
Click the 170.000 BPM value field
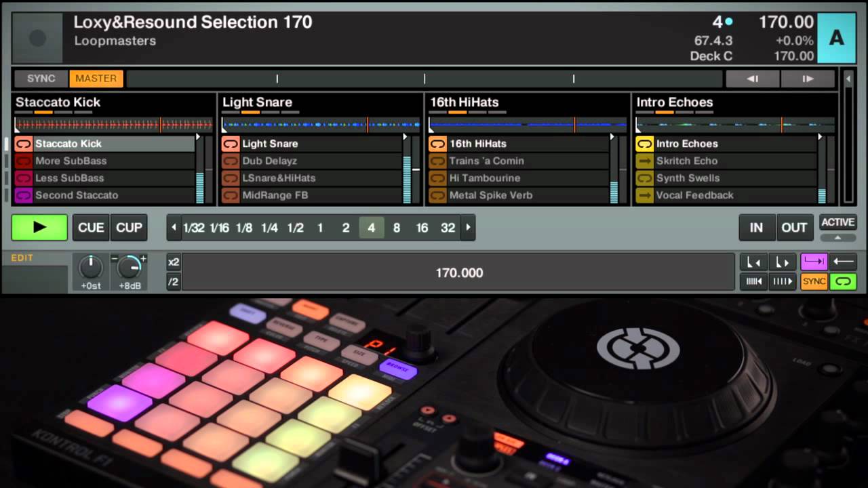pos(459,272)
